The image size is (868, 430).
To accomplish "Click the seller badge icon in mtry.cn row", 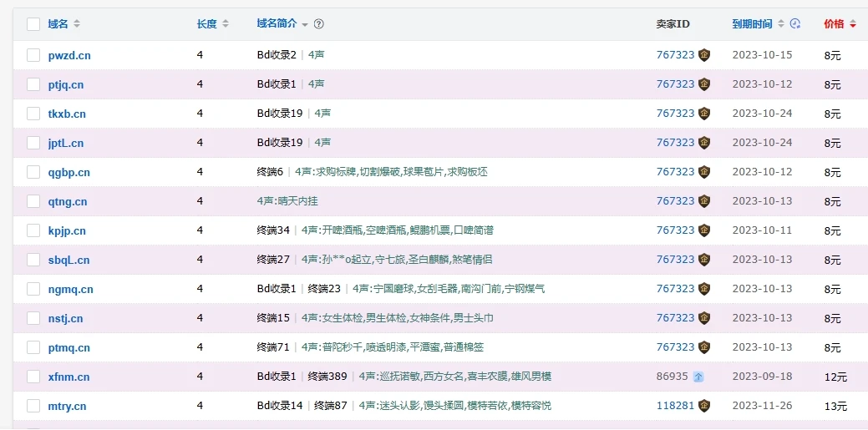I will tap(704, 406).
